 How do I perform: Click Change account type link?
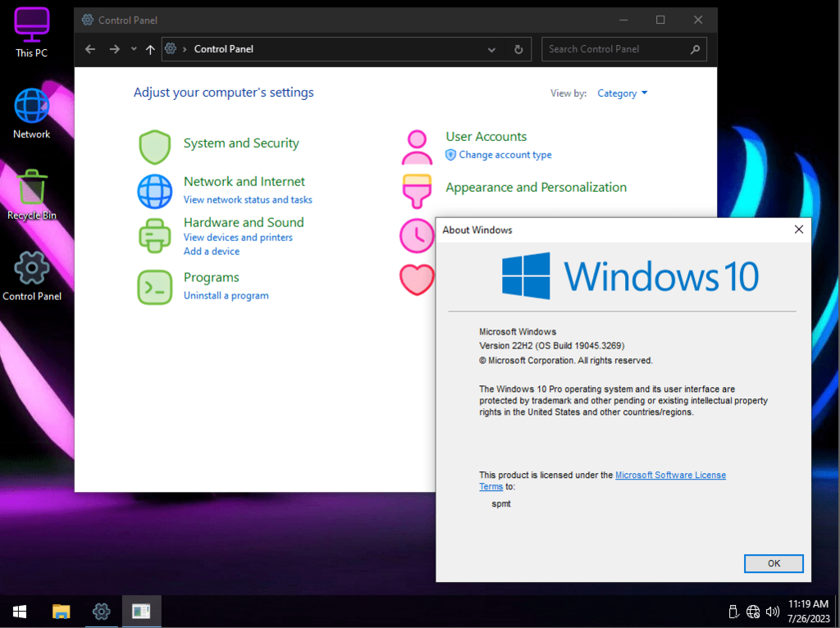pyautogui.click(x=505, y=155)
